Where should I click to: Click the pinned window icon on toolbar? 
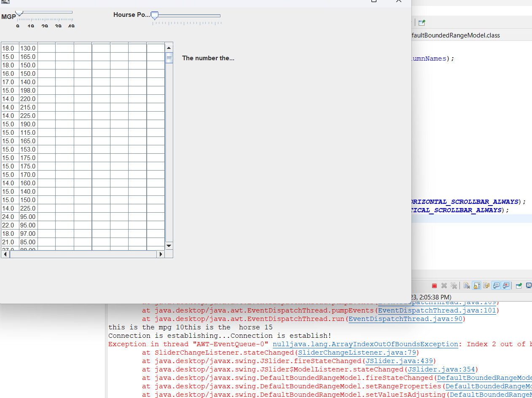(x=519, y=286)
